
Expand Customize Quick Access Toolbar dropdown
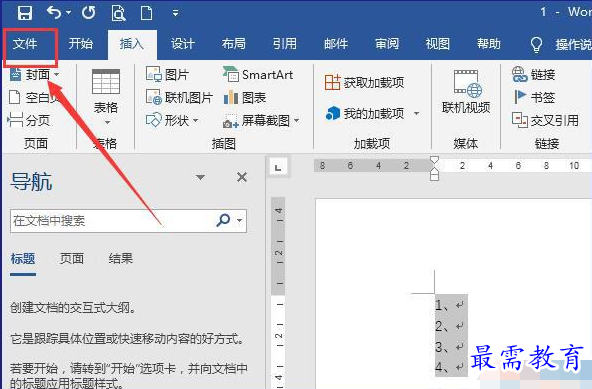point(175,13)
